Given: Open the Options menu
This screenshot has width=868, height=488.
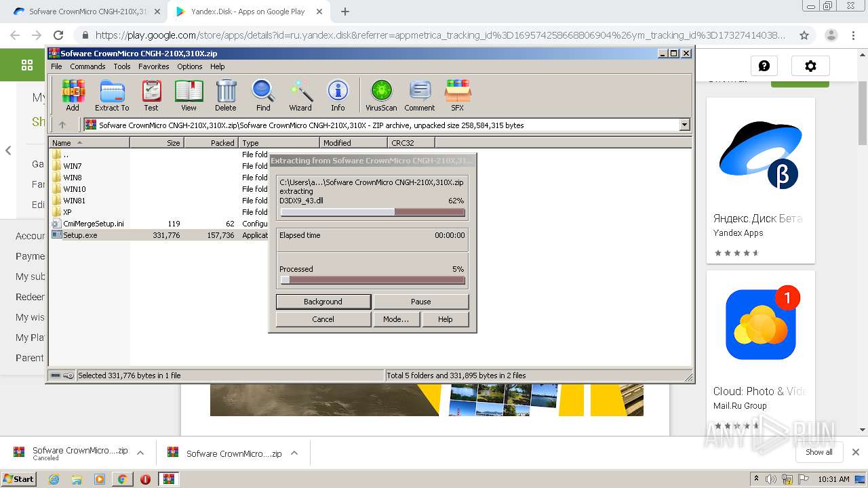Looking at the screenshot, I should pyautogui.click(x=190, y=66).
